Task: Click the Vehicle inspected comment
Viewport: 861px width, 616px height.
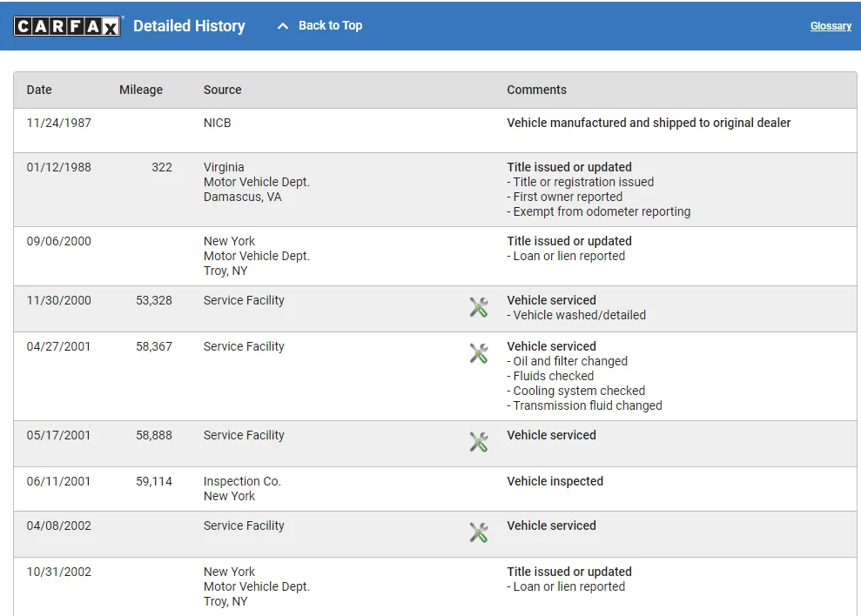Action: point(555,481)
